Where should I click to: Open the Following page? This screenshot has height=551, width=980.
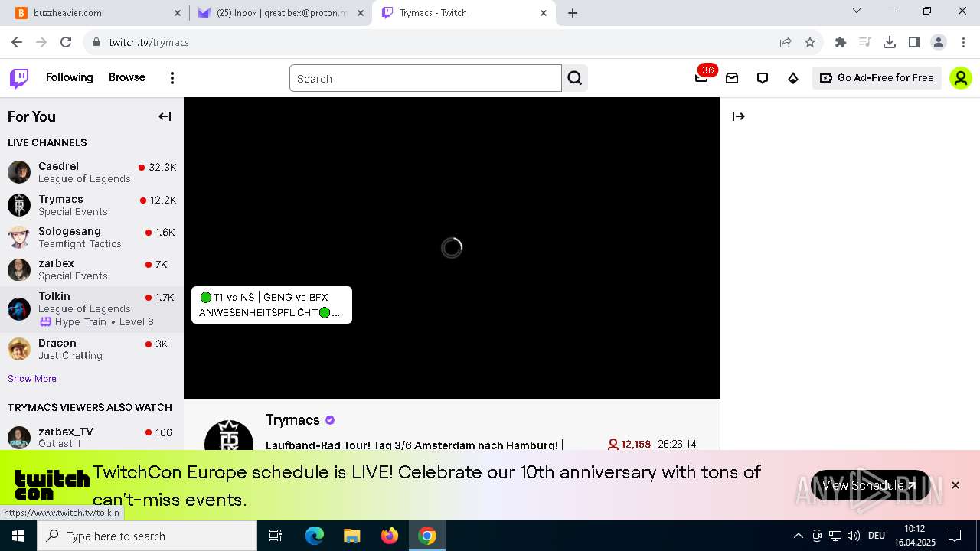click(x=69, y=77)
